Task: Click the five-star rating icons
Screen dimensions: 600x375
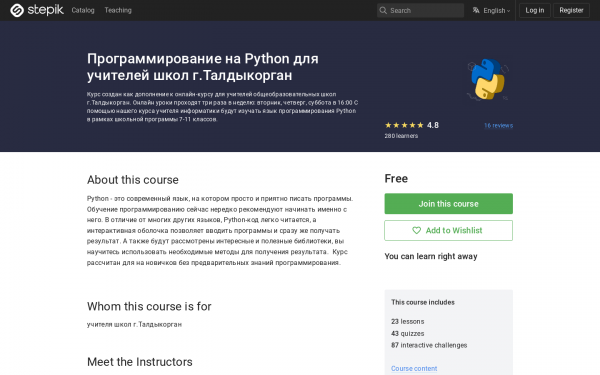Action: coord(404,125)
